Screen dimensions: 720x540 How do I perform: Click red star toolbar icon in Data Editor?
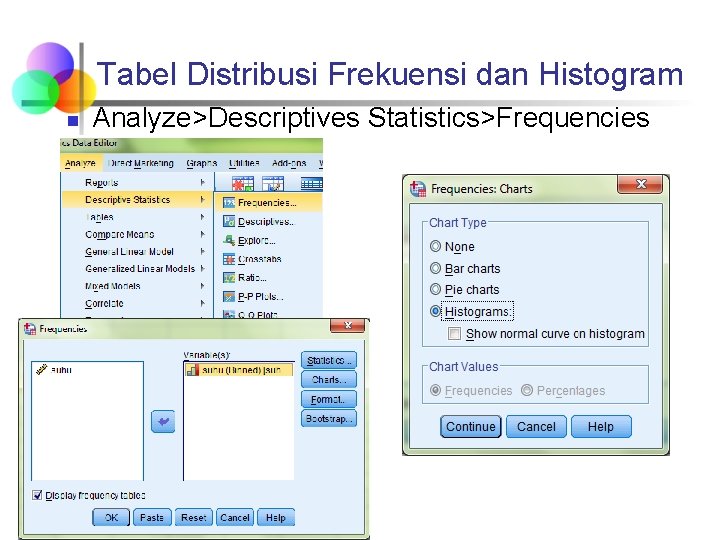(242, 184)
